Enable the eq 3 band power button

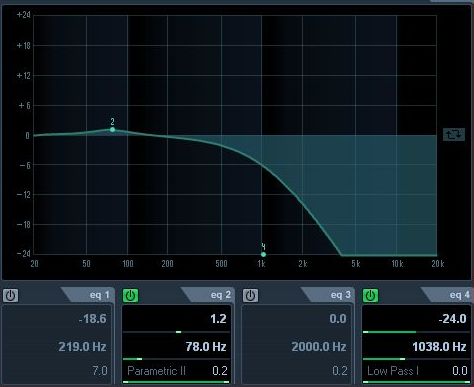(250, 296)
